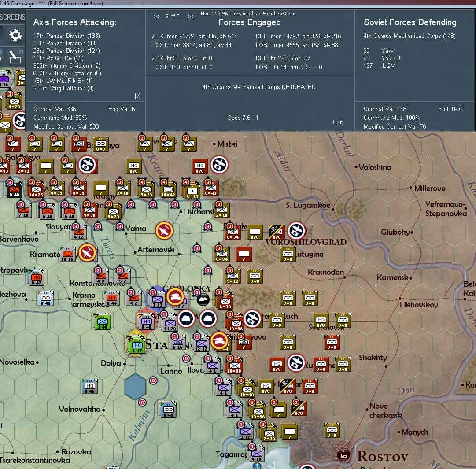
Task: Select bomber air strike icon near Mistki
Action: [219, 165]
